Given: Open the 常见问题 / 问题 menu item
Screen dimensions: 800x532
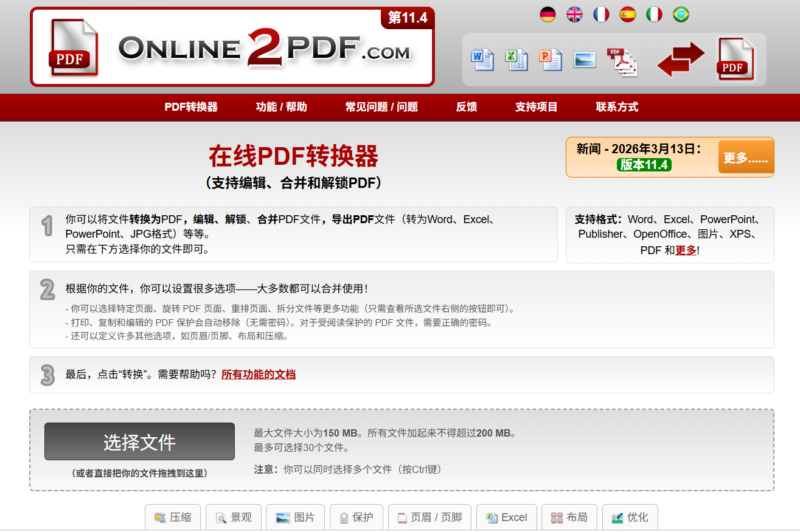Looking at the screenshot, I should pyautogui.click(x=381, y=107).
